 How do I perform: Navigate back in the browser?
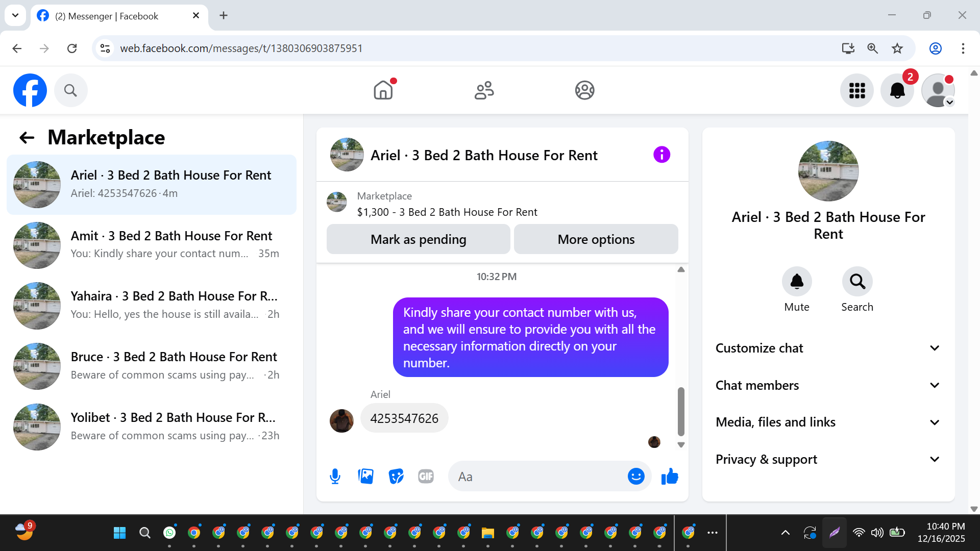pyautogui.click(x=17, y=48)
